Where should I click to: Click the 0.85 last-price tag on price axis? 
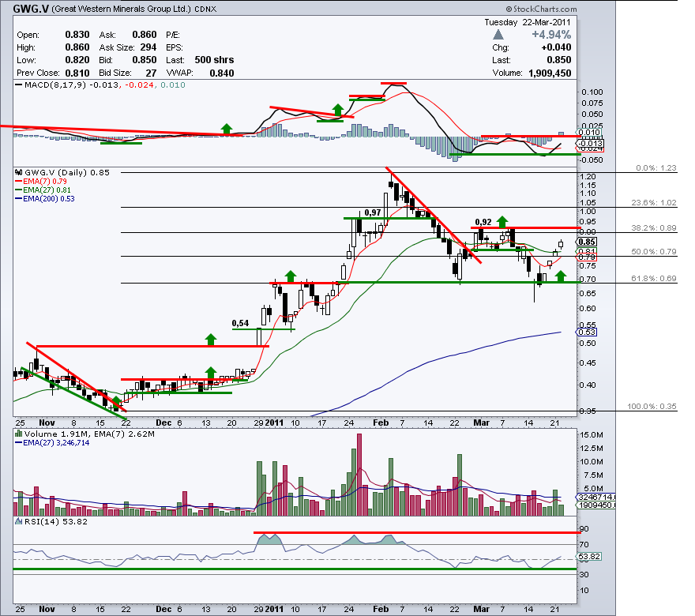click(587, 242)
